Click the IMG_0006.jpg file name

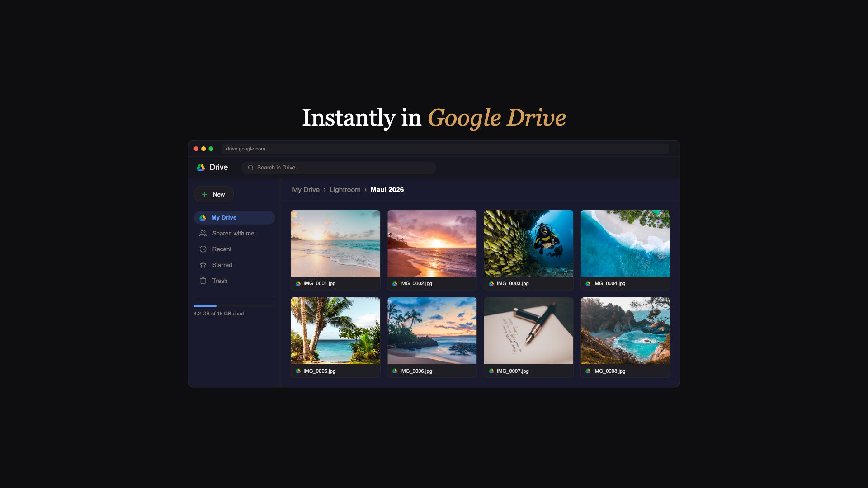click(416, 371)
